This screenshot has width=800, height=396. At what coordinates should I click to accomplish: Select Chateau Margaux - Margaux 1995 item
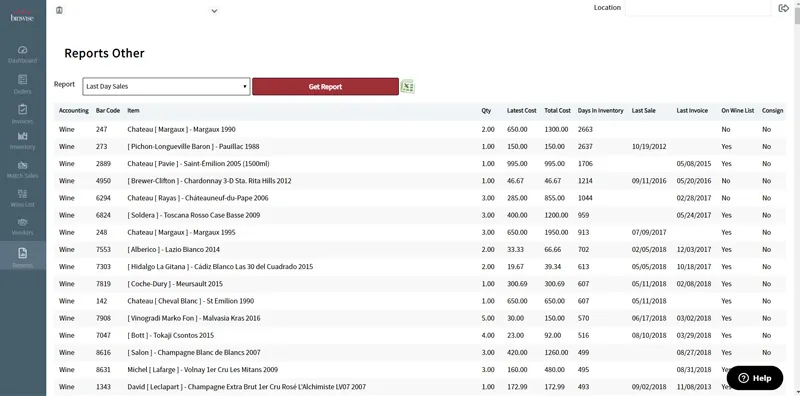(181, 232)
